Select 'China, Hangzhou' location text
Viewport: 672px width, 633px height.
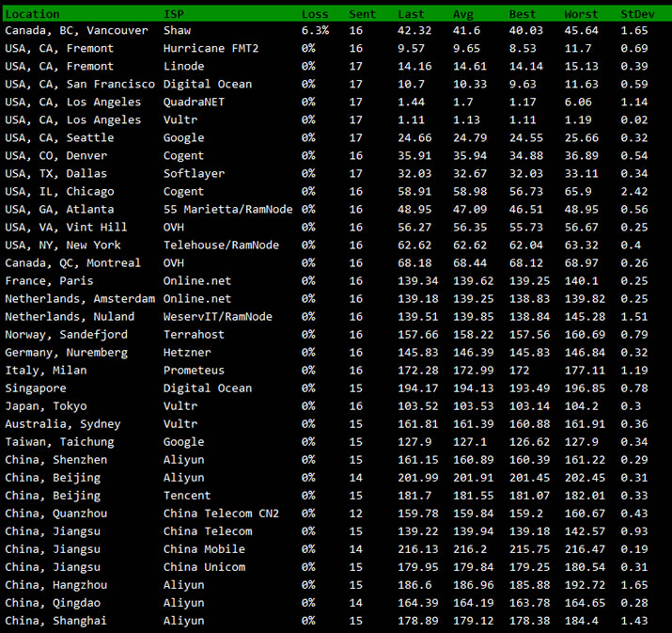tap(56, 585)
